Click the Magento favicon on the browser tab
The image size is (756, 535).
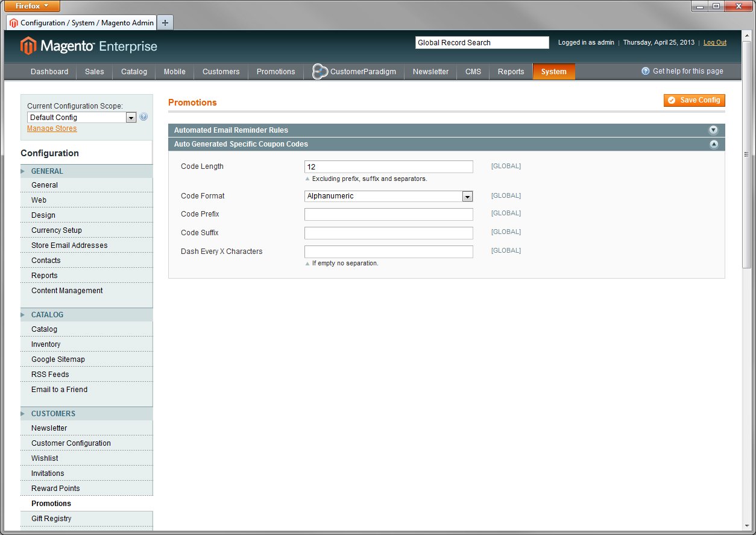(14, 23)
